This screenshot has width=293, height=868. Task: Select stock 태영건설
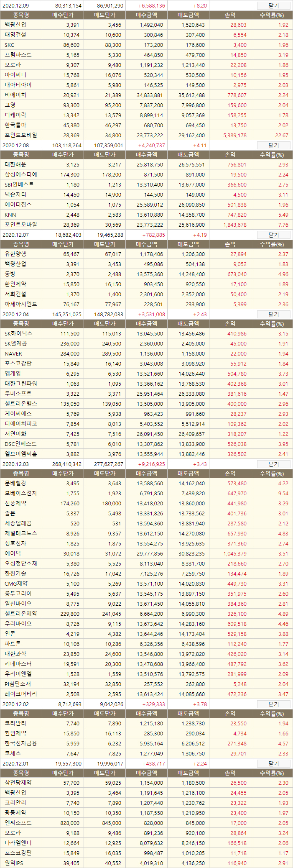point(15,35)
